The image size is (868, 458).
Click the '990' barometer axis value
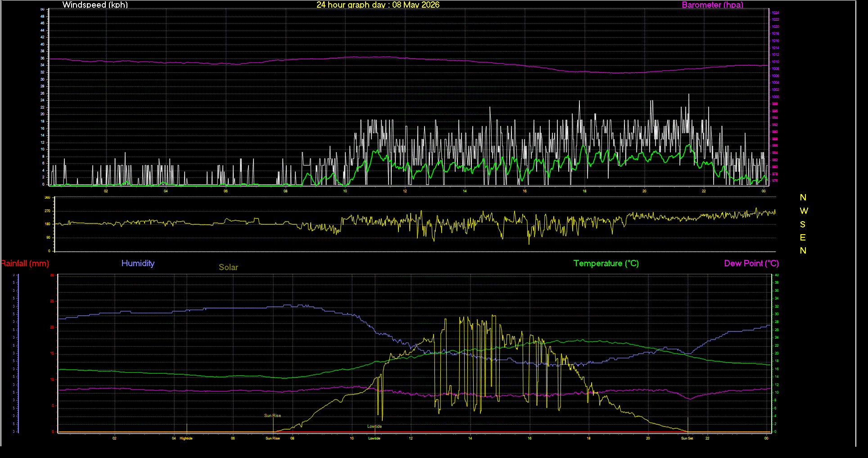coord(775,132)
